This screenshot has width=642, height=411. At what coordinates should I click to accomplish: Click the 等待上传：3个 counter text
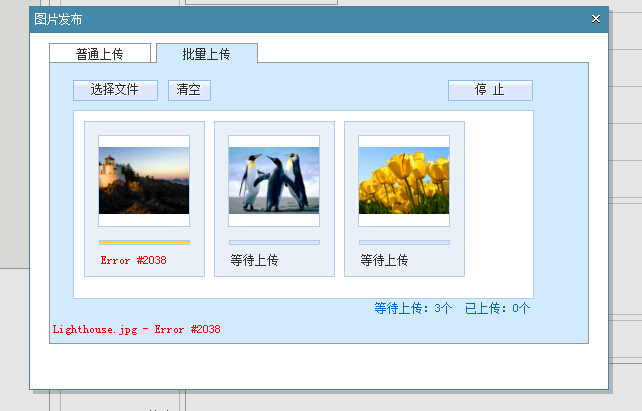pyautogui.click(x=413, y=308)
